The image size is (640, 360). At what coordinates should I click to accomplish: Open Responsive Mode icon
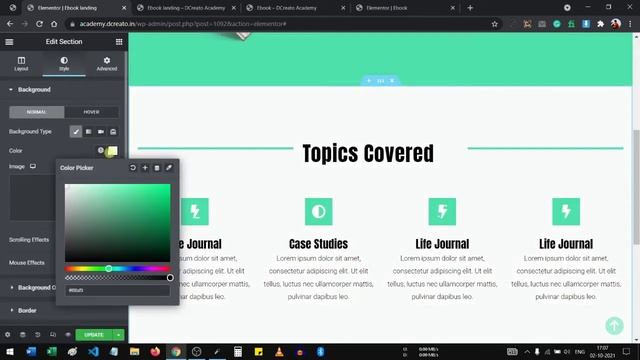[53, 335]
